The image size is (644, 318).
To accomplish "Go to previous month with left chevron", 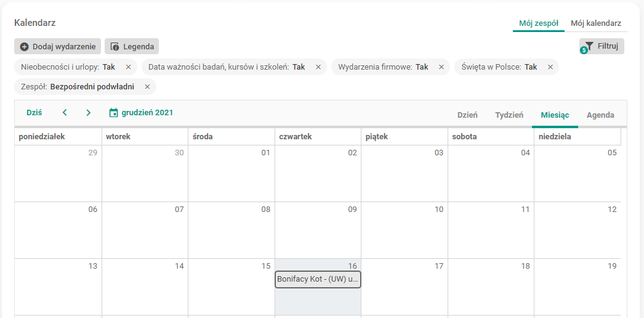I will coord(65,113).
